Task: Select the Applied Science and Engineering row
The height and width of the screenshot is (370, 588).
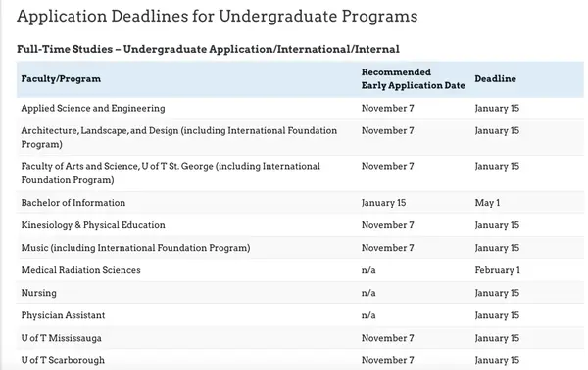Action: coord(300,109)
